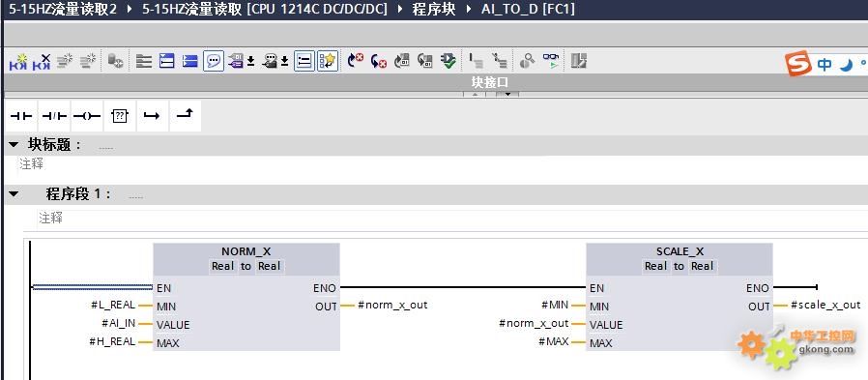Go to previous error icon
Image resolution: width=868 pixels, height=380 pixels.
379,60
